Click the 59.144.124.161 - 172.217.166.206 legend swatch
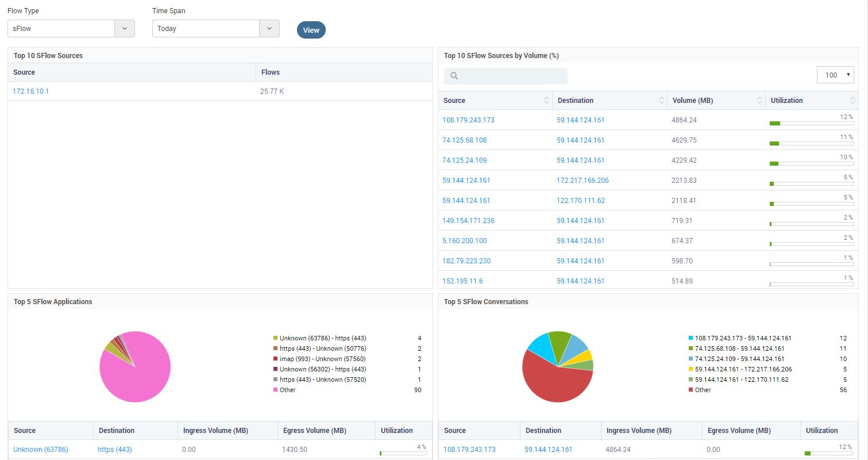The height and width of the screenshot is (460, 868). (x=690, y=369)
